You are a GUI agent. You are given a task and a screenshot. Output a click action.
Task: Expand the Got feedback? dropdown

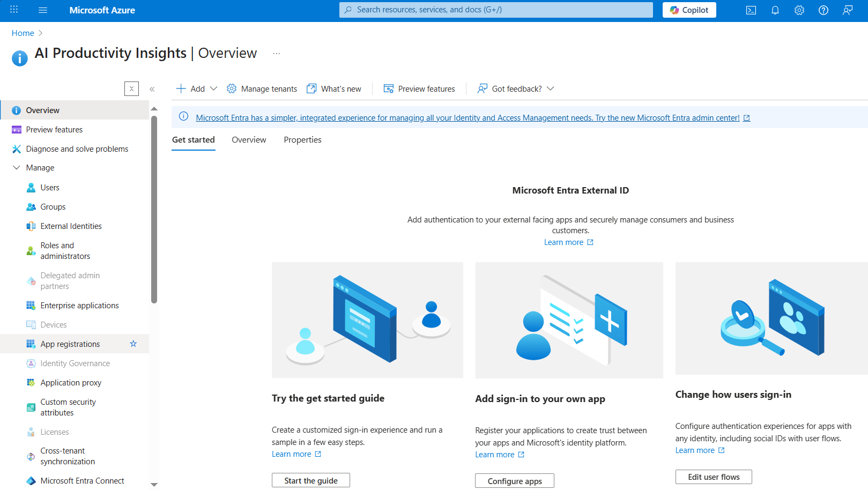(516, 89)
